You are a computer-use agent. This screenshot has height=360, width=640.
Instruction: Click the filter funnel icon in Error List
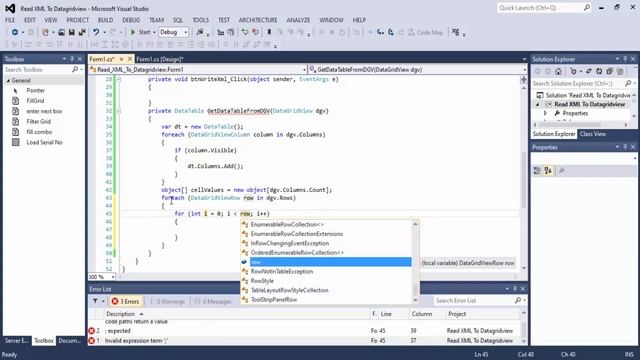[95, 301]
